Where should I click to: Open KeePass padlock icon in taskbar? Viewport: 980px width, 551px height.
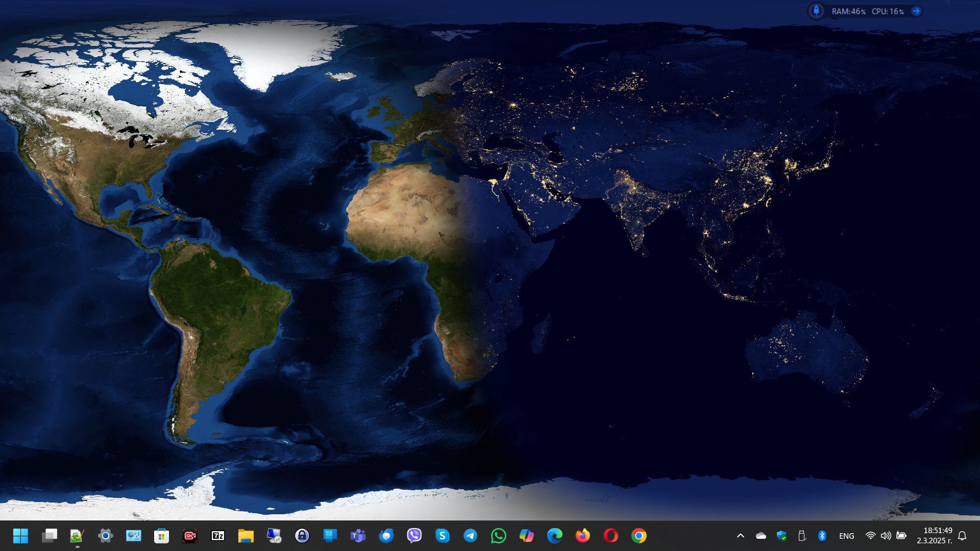click(302, 536)
